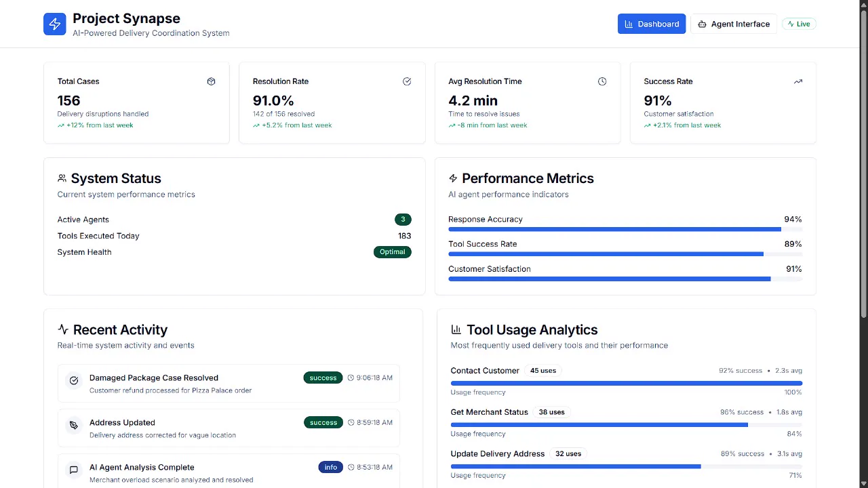Click the 45 uses badge for Contact Customer
This screenshot has width=868, height=488.
tap(543, 371)
